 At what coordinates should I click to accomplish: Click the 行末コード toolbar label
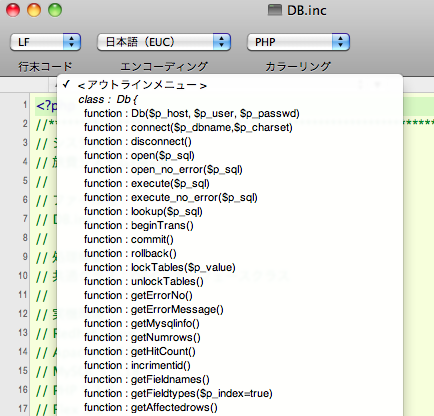pyautogui.click(x=45, y=67)
